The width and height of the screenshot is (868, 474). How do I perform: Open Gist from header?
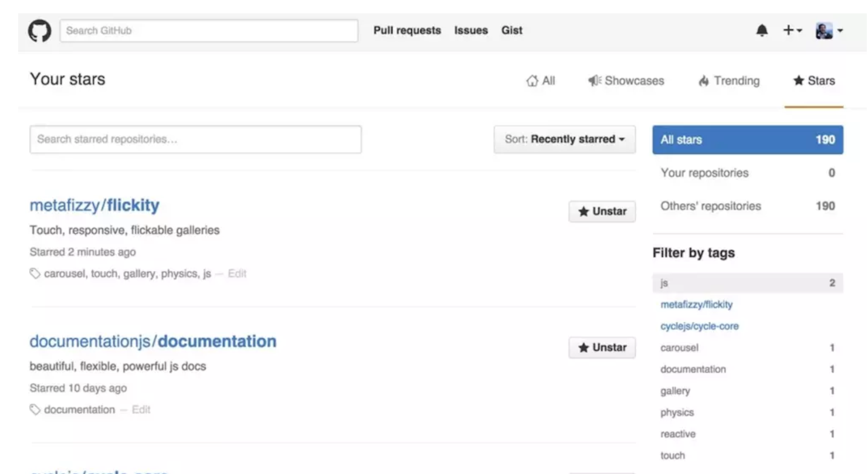pos(512,30)
